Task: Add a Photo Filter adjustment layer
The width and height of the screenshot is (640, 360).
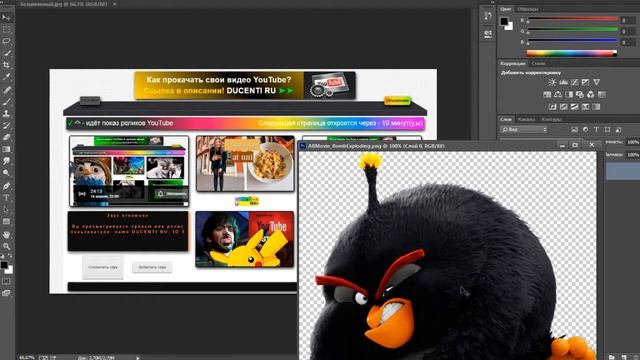Action: (x=580, y=94)
